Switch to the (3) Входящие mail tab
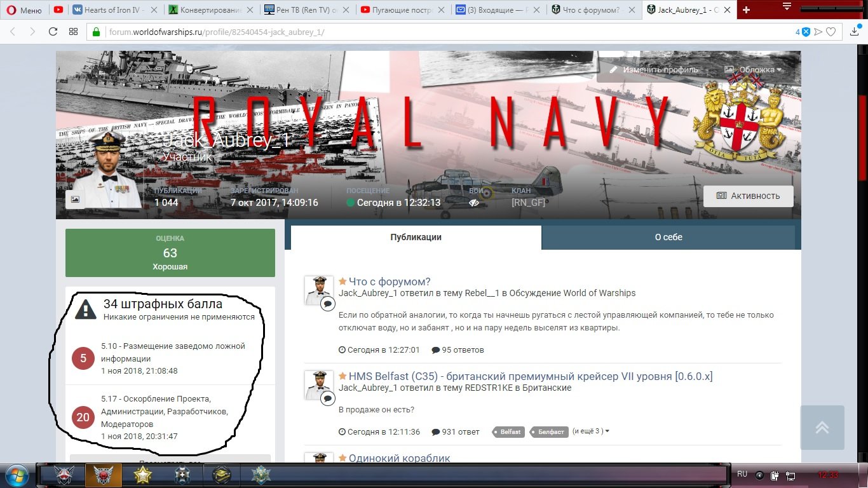 (x=499, y=10)
